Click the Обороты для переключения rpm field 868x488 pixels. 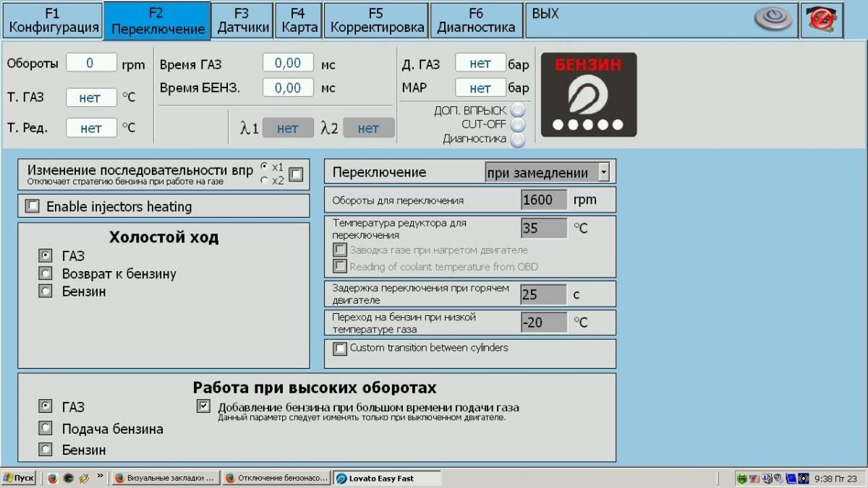pyautogui.click(x=543, y=200)
